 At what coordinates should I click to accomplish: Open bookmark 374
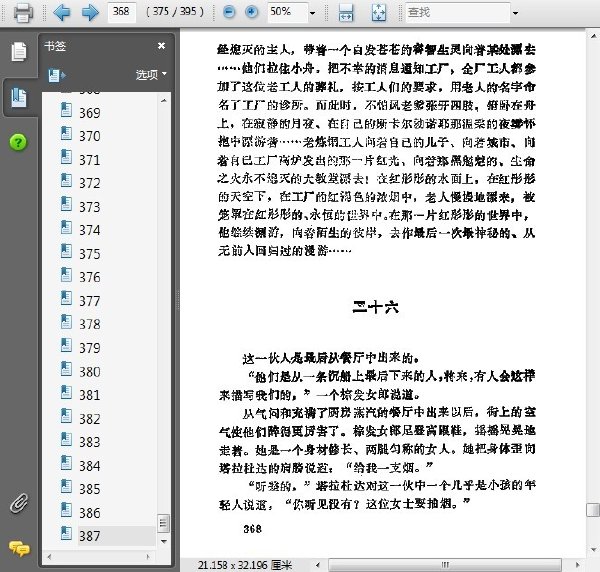click(90, 230)
